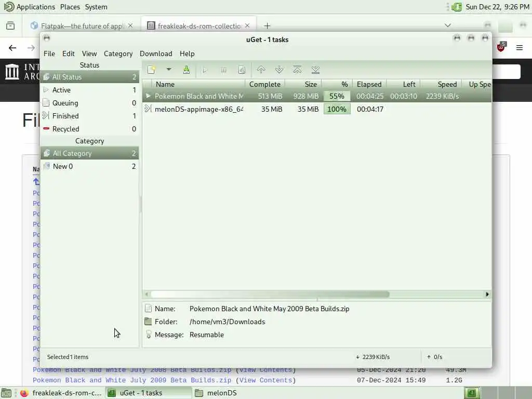Open the Download menu in uGet
Viewport: 532px width, 399px height.
(x=156, y=54)
